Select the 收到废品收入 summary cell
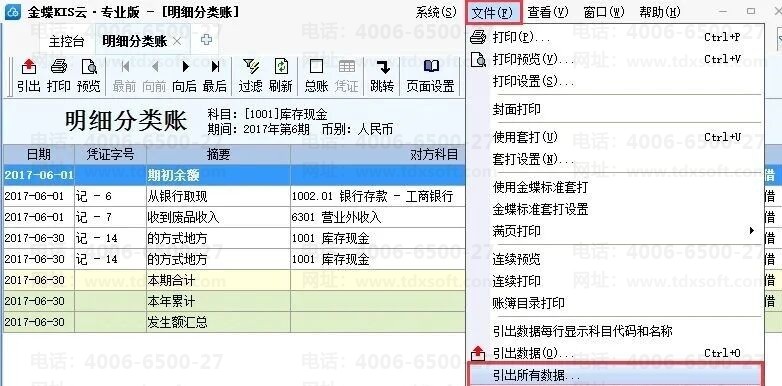Screen dimensions: 782x386 pyautogui.click(x=218, y=217)
